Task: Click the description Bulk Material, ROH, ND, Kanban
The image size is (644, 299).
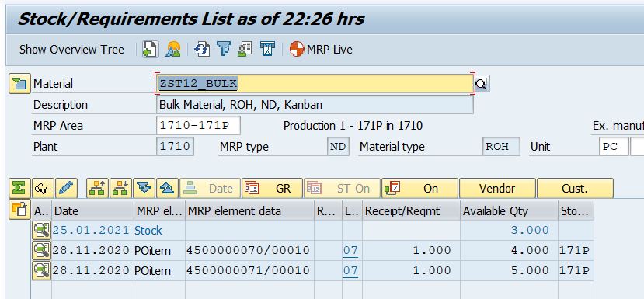Action: pos(315,105)
